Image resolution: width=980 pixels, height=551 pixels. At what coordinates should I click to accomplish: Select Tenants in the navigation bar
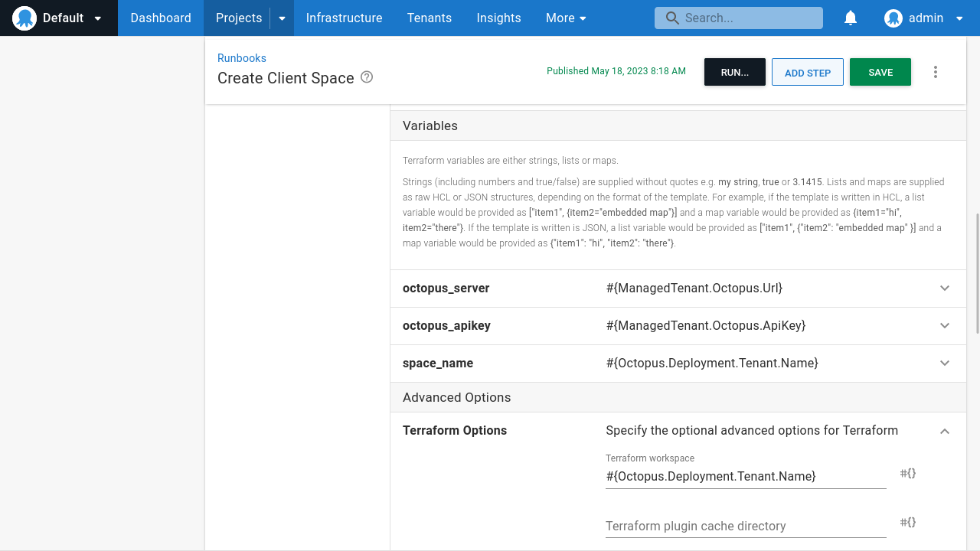tap(430, 18)
